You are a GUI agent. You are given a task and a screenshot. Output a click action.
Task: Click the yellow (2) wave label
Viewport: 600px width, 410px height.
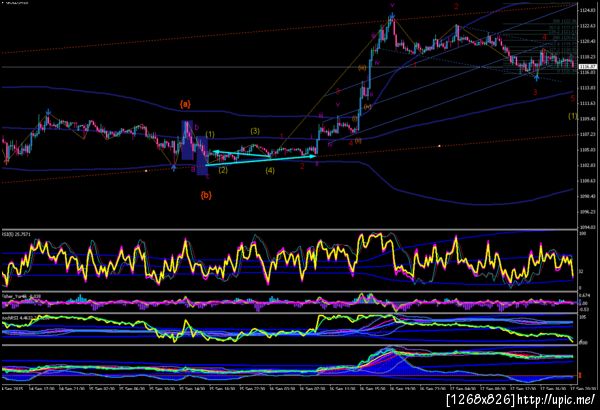223,170
